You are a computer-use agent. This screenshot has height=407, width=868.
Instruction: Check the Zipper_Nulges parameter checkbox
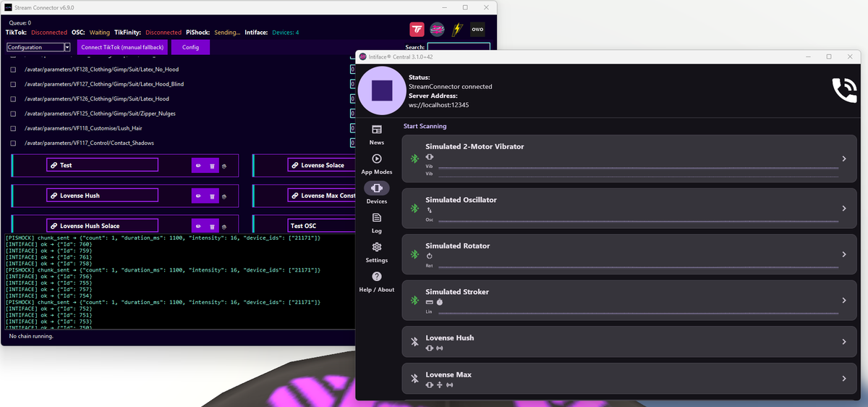13,114
